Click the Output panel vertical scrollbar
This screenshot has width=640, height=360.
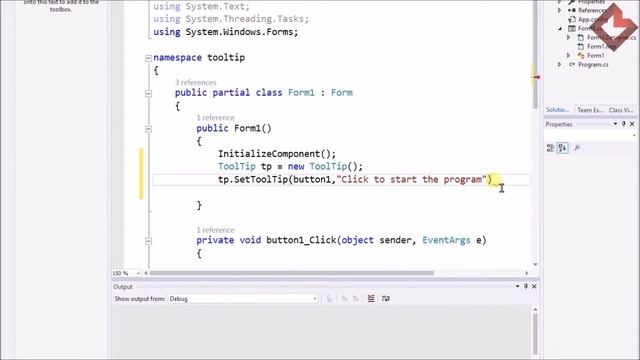[535, 334]
